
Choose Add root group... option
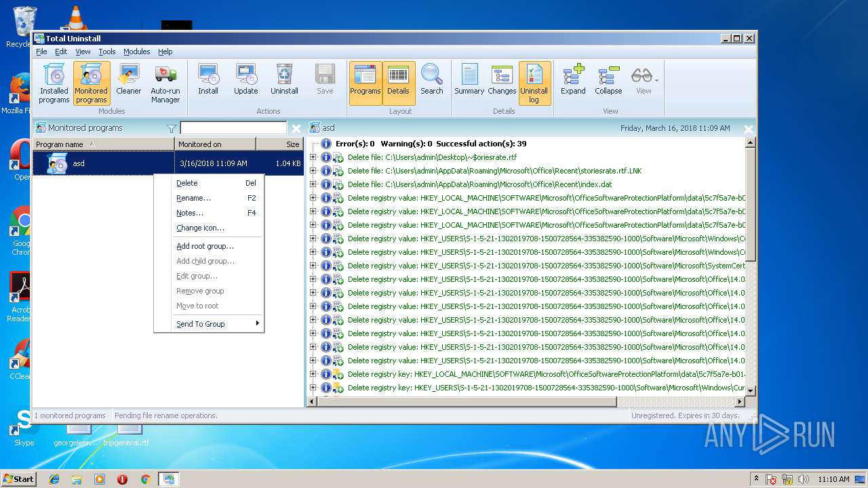[209, 246]
